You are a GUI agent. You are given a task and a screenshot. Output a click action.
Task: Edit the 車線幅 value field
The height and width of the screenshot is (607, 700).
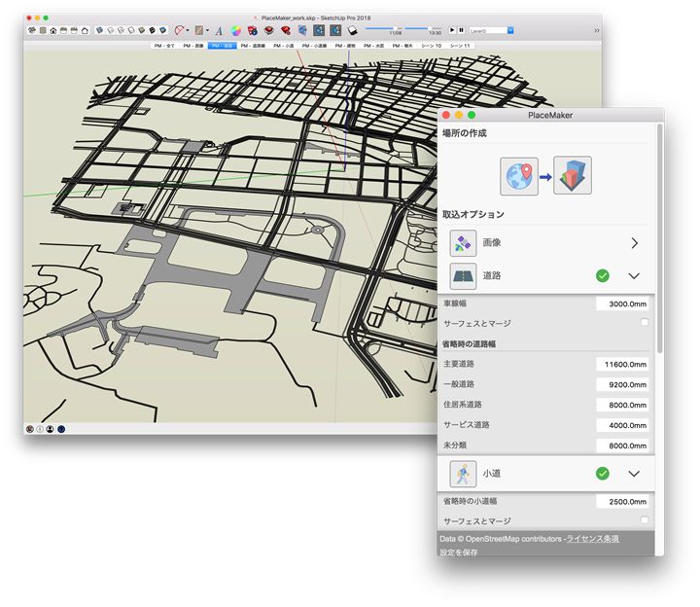pyautogui.click(x=622, y=303)
